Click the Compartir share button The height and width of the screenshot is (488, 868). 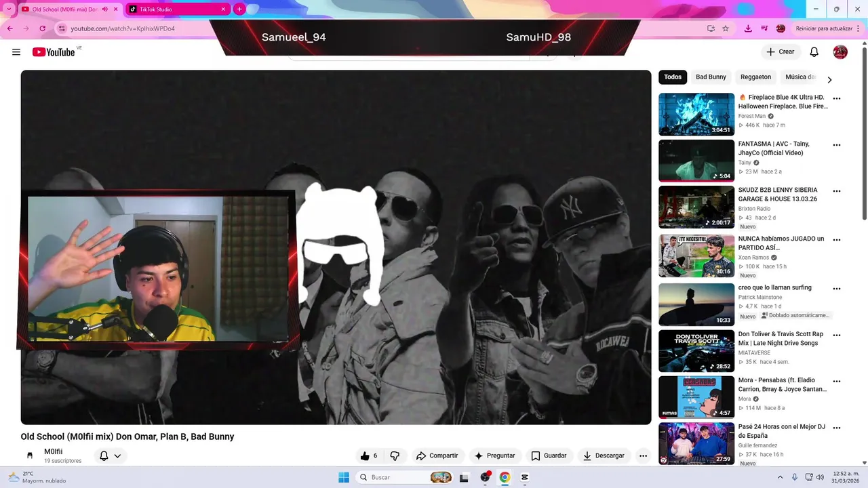[437, 456]
